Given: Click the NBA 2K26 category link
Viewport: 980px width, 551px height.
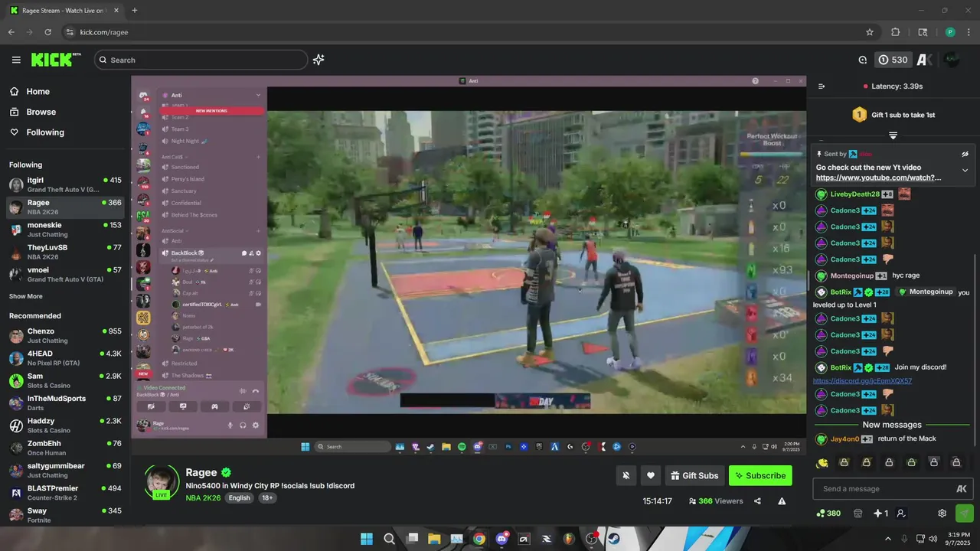Looking at the screenshot, I should (203, 497).
